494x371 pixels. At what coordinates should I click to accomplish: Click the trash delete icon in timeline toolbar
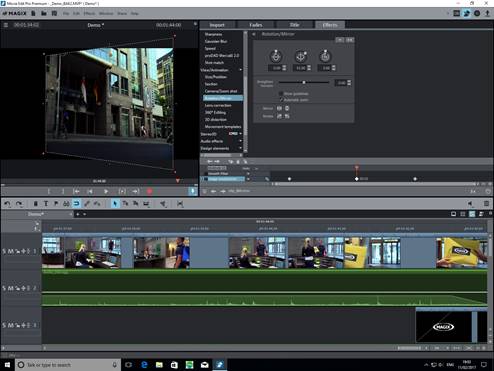point(35,203)
